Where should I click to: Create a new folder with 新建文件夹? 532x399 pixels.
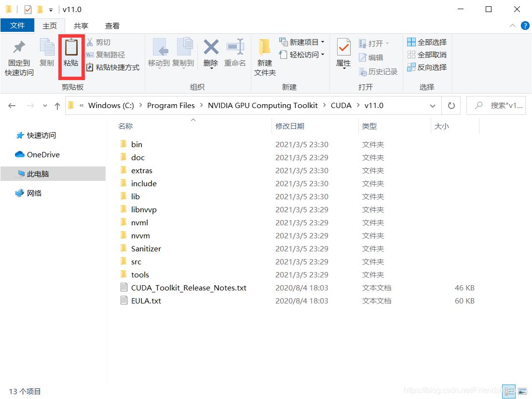point(265,57)
